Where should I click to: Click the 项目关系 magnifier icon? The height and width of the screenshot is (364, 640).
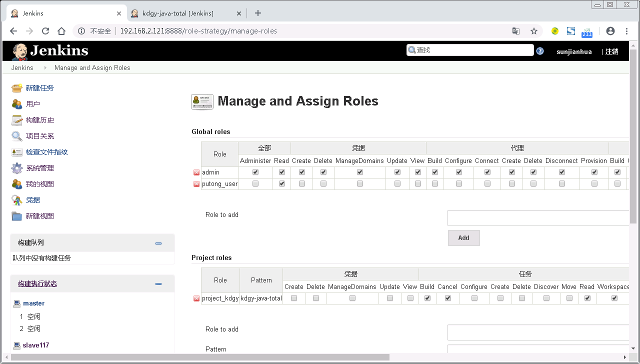click(17, 136)
